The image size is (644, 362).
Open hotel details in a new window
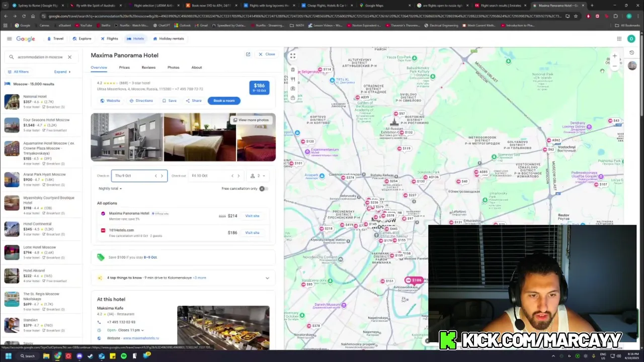pyautogui.click(x=248, y=54)
